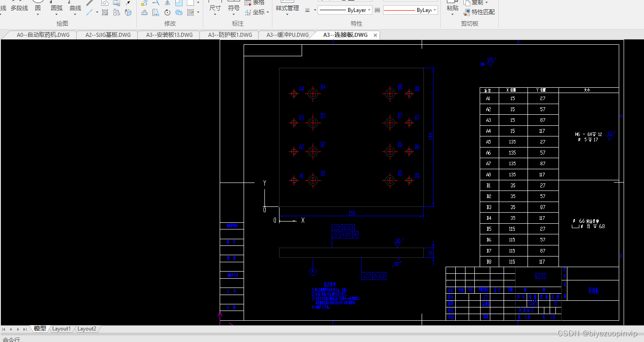The width and height of the screenshot is (644, 342).
Task: Click the 特性匹配 match properties button
Action: point(479,12)
